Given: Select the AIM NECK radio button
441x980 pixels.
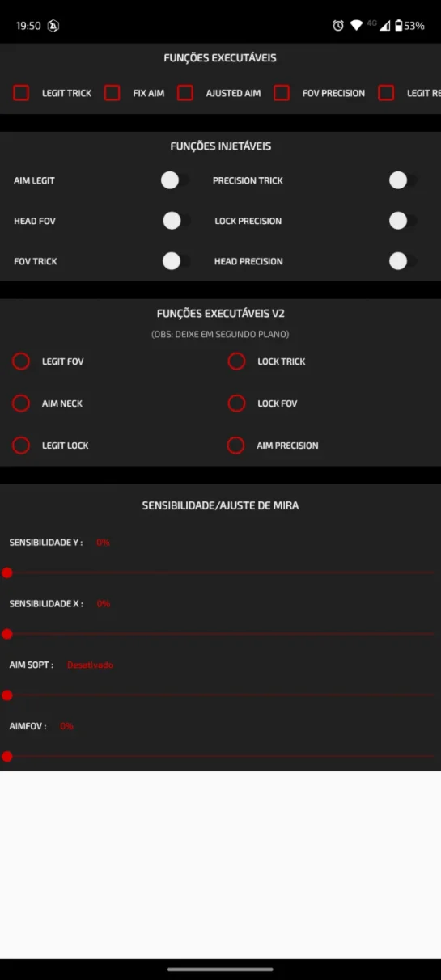Looking at the screenshot, I should [21, 403].
